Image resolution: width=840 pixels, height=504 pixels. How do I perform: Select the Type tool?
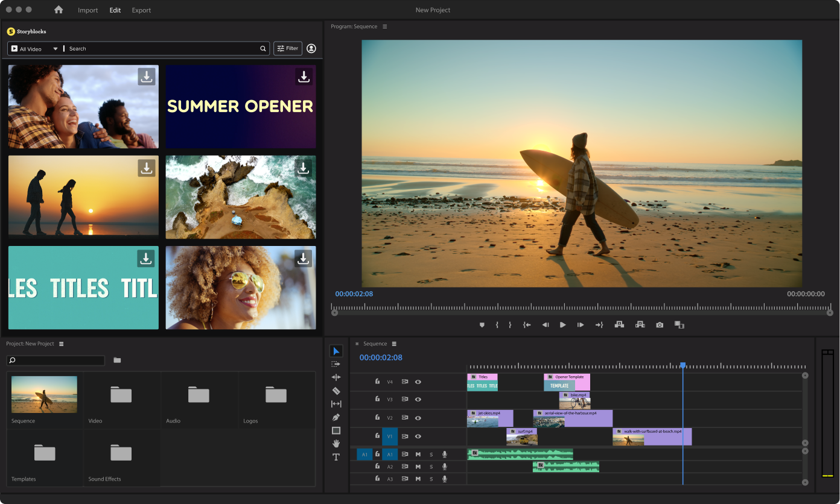click(x=336, y=457)
